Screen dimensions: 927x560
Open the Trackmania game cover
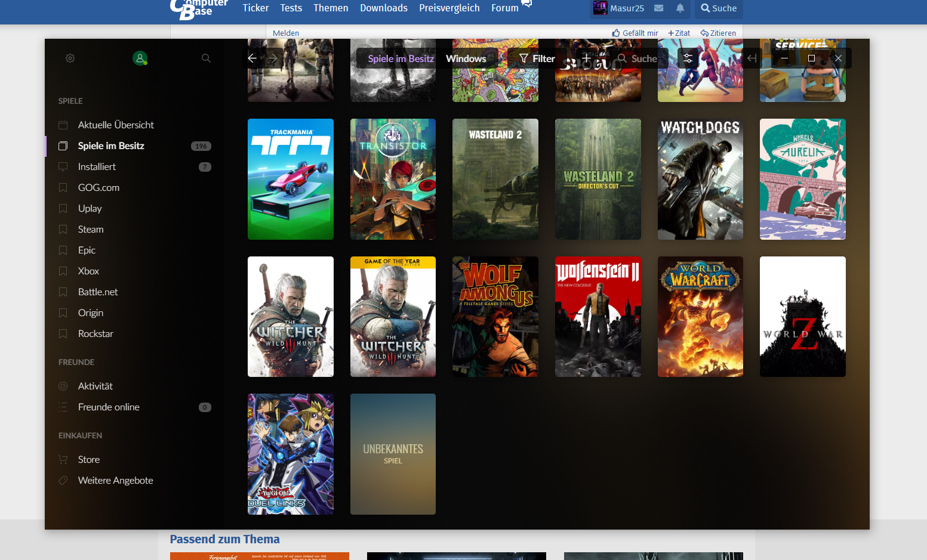[x=291, y=179]
